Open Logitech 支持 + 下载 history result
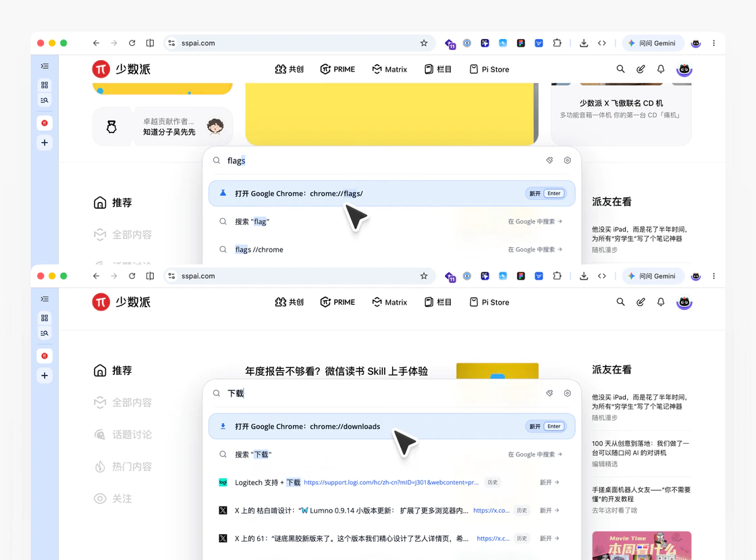The width and height of the screenshot is (756, 560). (392, 482)
